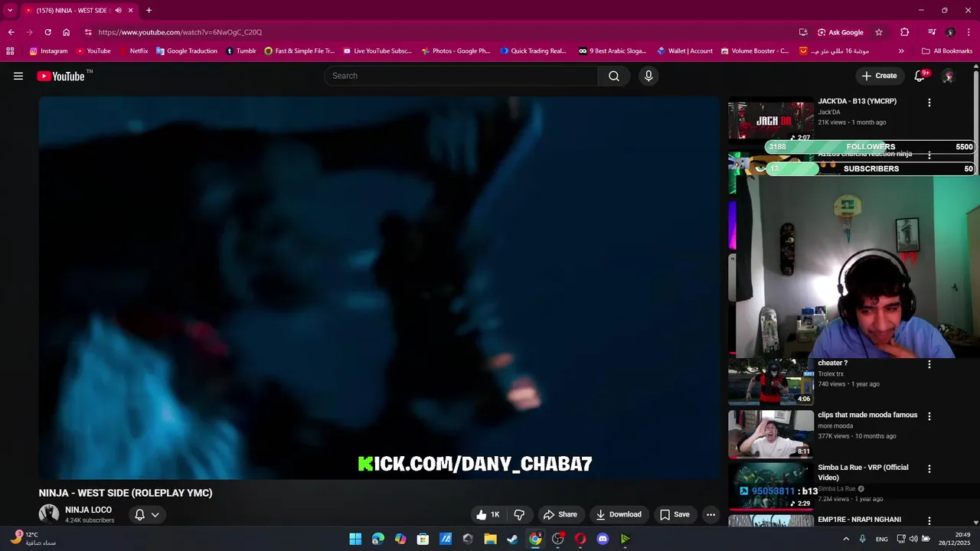The image size is (980, 551).
Task: View site information icon in address bar
Action: coord(88,32)
